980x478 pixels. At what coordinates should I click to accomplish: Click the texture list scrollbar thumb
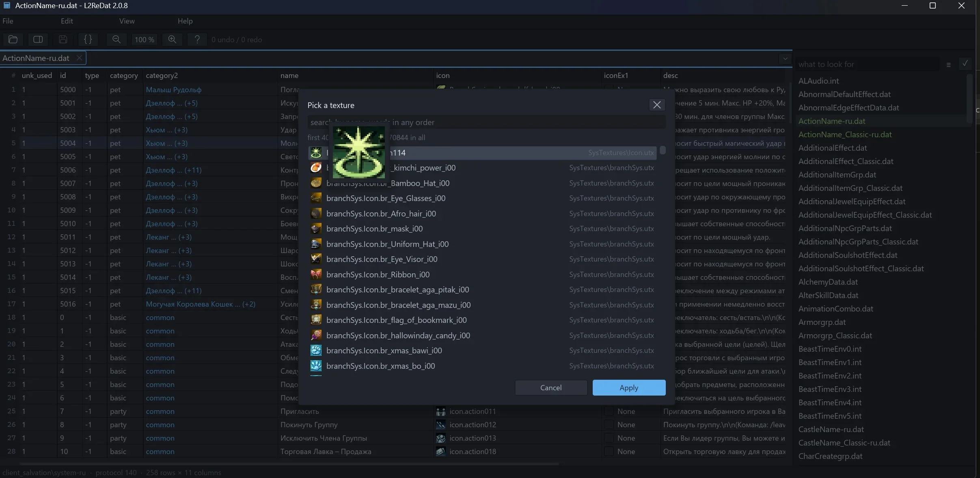tap(663, 150)
